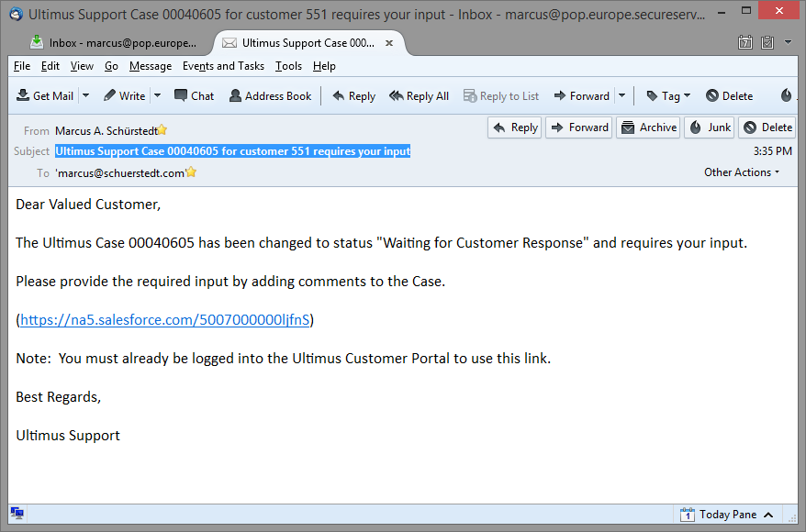
Task: Click the Get Mail toolbar button
Action: pyautogui.click(x=45, y=95)
